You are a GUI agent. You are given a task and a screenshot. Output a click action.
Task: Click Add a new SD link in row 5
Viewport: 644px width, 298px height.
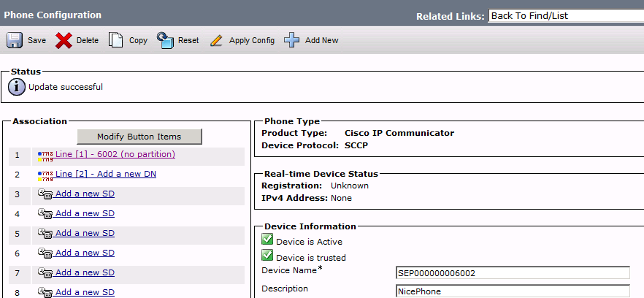pos(85,233)
